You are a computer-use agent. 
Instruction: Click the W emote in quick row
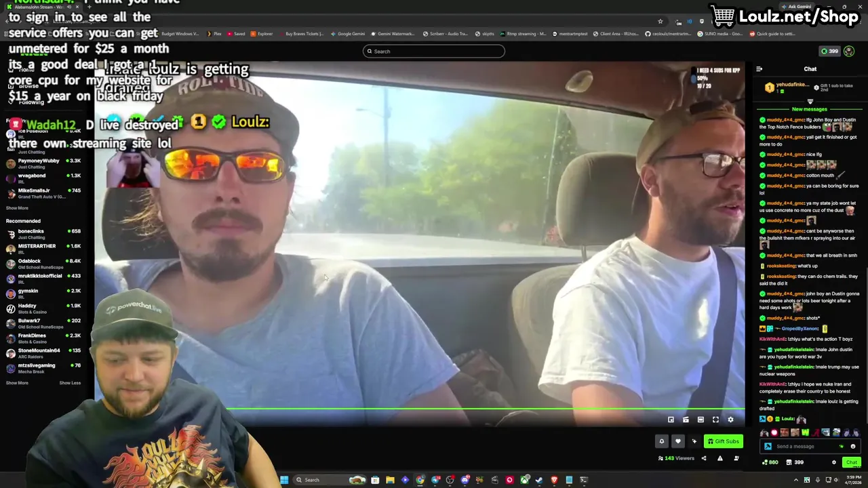point(805,432)
